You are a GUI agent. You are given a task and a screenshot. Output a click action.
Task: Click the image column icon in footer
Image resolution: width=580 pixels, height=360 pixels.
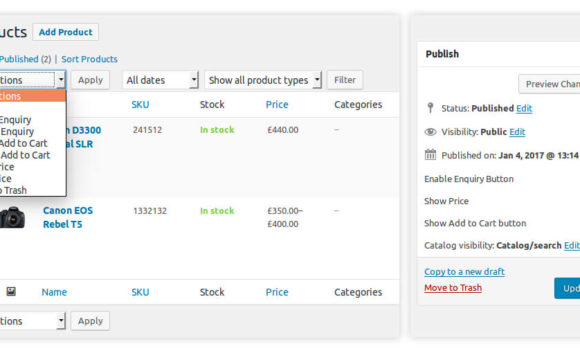tap(11, 292)
